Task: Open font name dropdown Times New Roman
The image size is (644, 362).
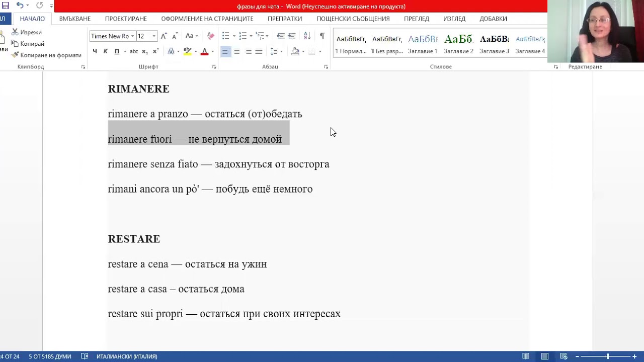Action: [x=133, y=36]
